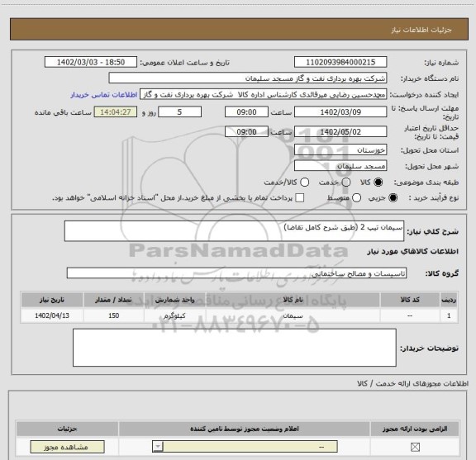The width and height of the screenshot is (476, 460).
Task: Click the delivery city field مسجد سلیمان
Action: pos(340,166)
